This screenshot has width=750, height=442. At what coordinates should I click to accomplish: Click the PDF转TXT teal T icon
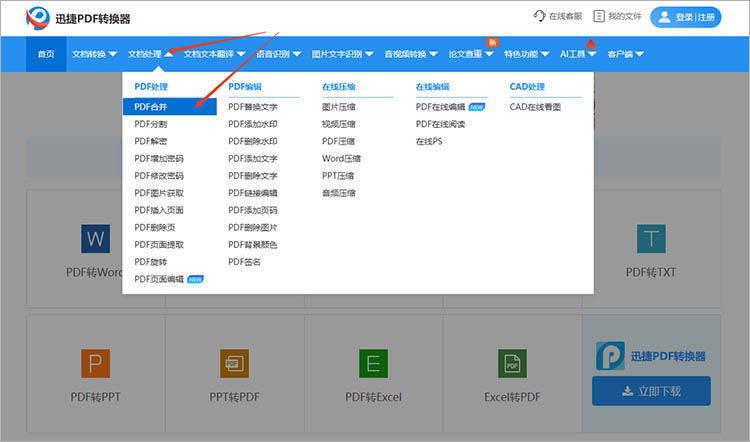651,238
